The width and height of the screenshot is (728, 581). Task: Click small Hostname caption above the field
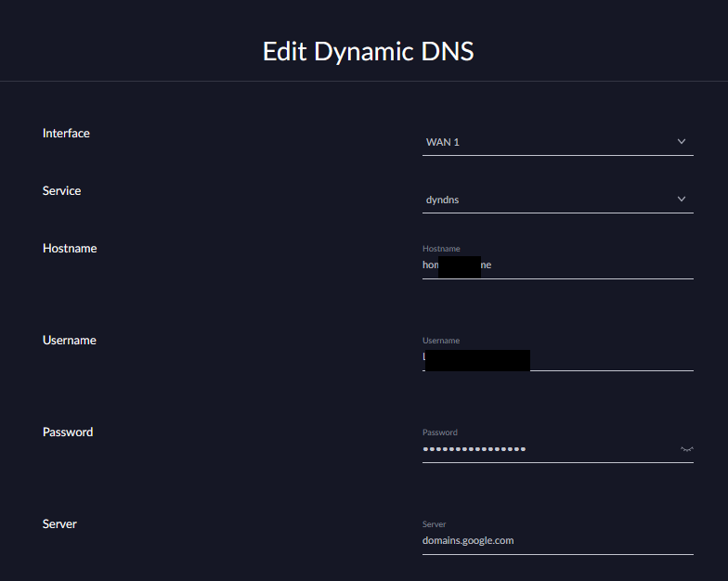pyautogui.click(x=441, y=249)
